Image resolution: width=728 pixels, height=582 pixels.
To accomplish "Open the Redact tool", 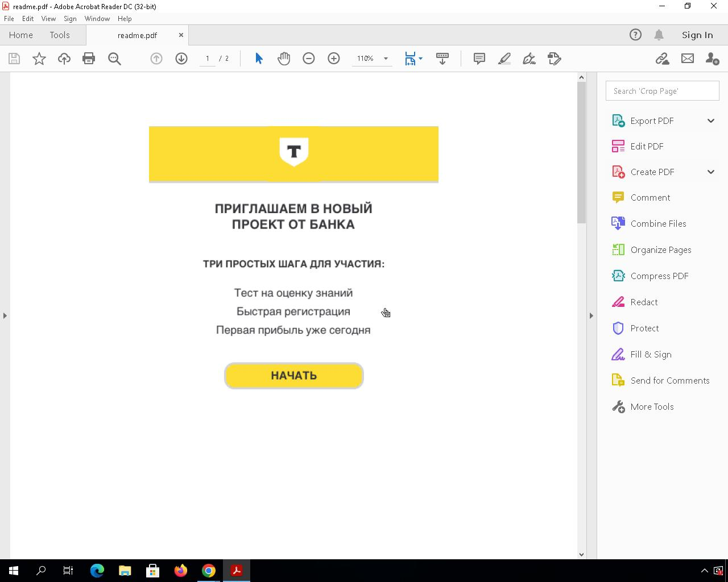I will 644,302.
